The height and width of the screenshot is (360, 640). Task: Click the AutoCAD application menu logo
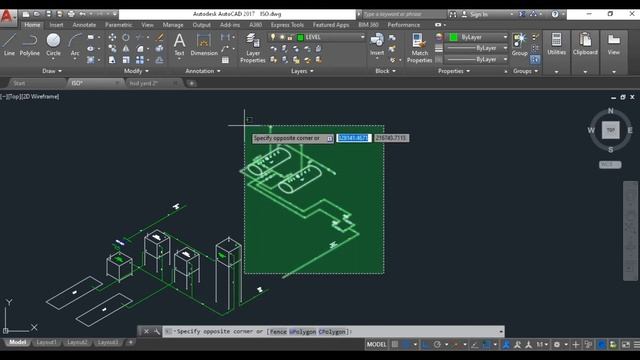(7, 16)
